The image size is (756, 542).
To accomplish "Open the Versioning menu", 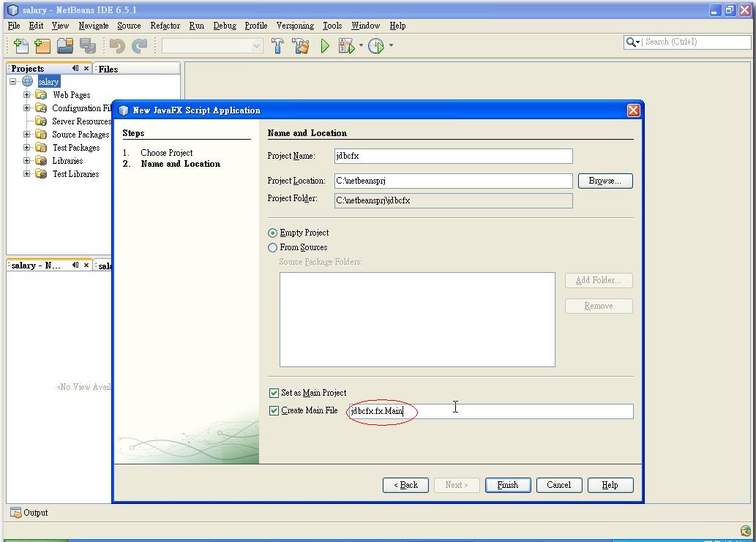I will 295,26.
